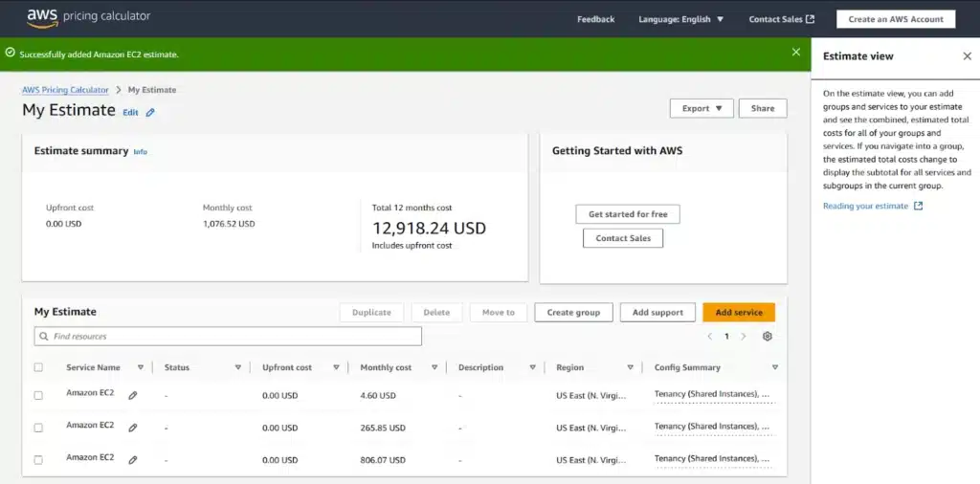Sort by Region column arrow
The height and width of the screenshot is (484, 980).
pos(630,367)
